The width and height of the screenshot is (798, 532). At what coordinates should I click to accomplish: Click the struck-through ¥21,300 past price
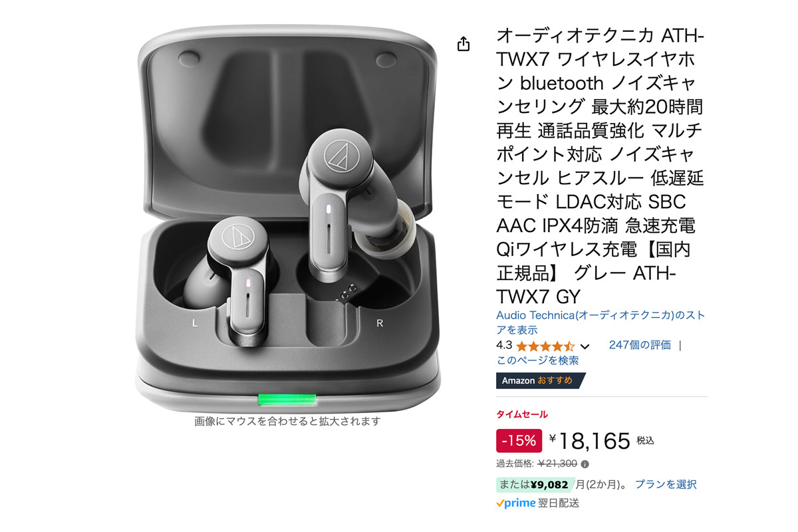(x=557, y=464)
